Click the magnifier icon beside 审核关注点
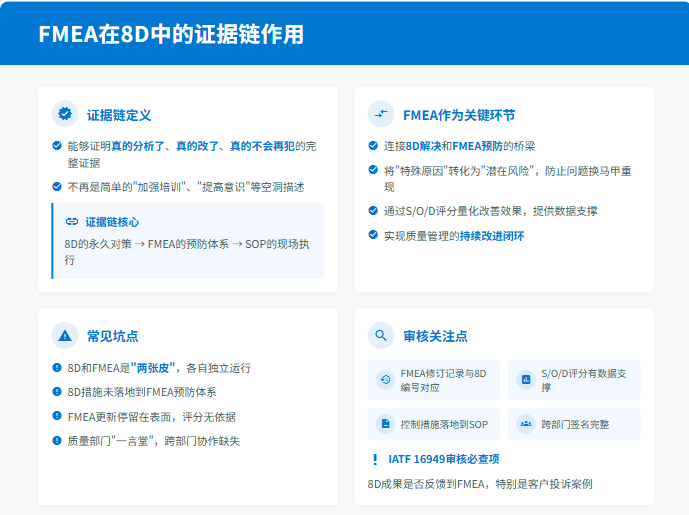The width and height of the screenshot is (689, 515). [x=381, y=336]
